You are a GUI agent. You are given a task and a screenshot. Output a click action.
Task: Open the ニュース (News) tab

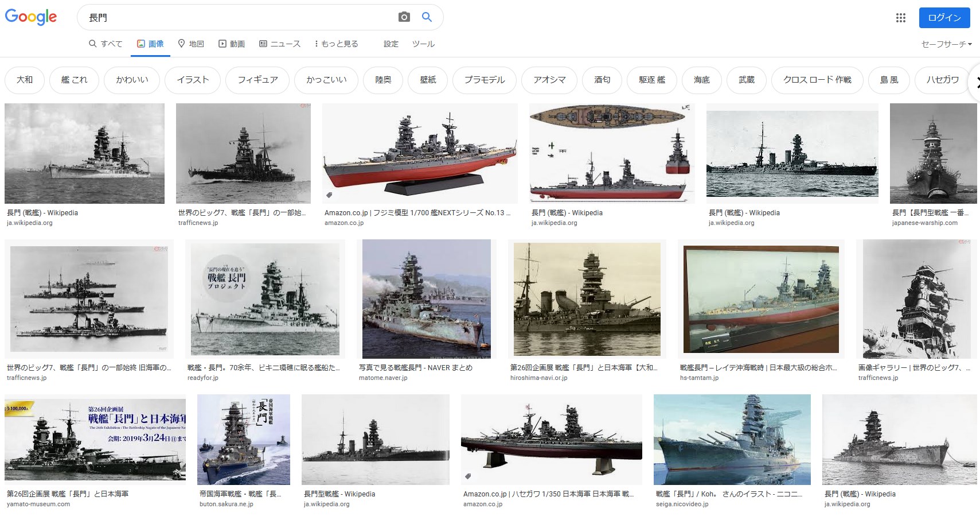(x=280, y=44)
